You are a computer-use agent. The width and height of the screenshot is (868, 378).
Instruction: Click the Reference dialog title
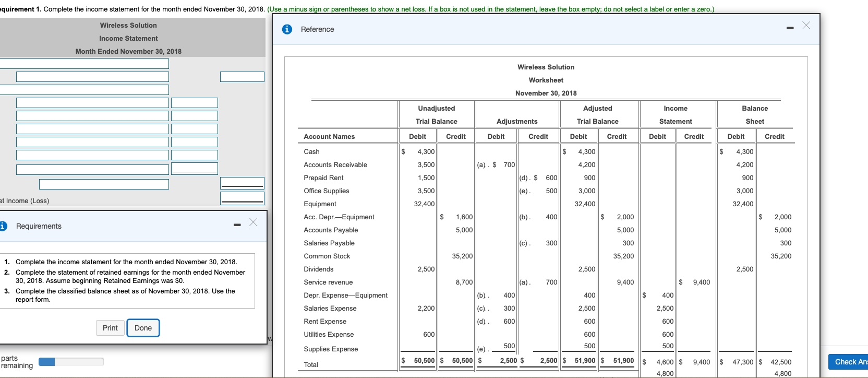317,29
